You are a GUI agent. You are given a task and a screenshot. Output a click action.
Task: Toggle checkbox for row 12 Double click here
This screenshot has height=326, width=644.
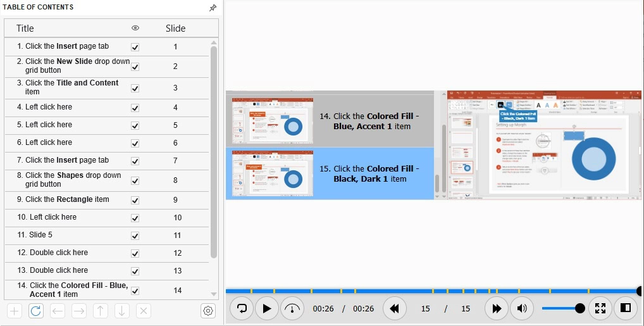tap(135, 253)
